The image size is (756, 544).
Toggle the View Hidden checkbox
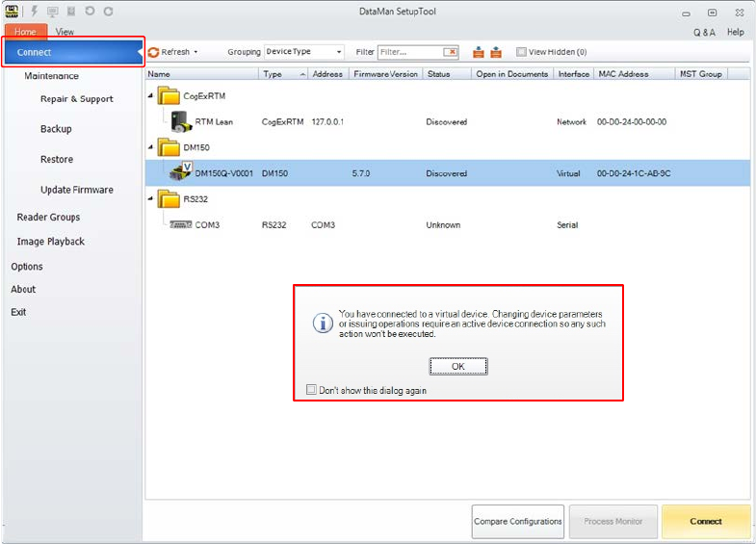(x=521, y=52)
